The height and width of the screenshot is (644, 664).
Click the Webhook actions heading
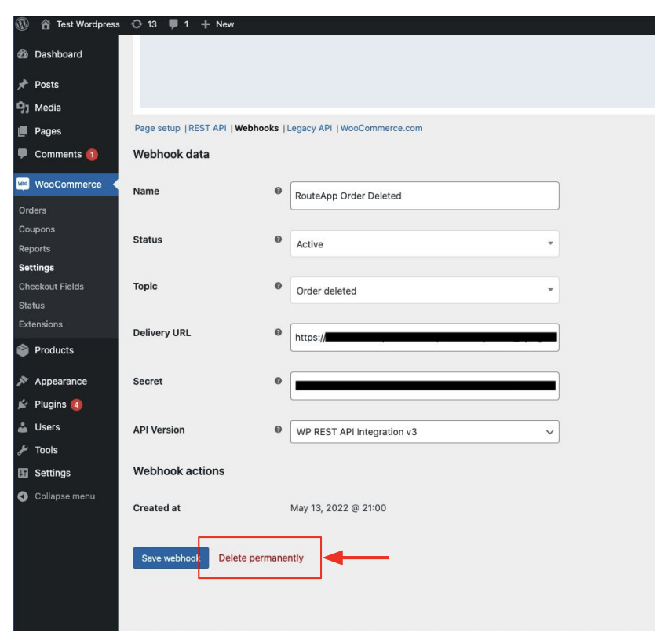[179, 471]
